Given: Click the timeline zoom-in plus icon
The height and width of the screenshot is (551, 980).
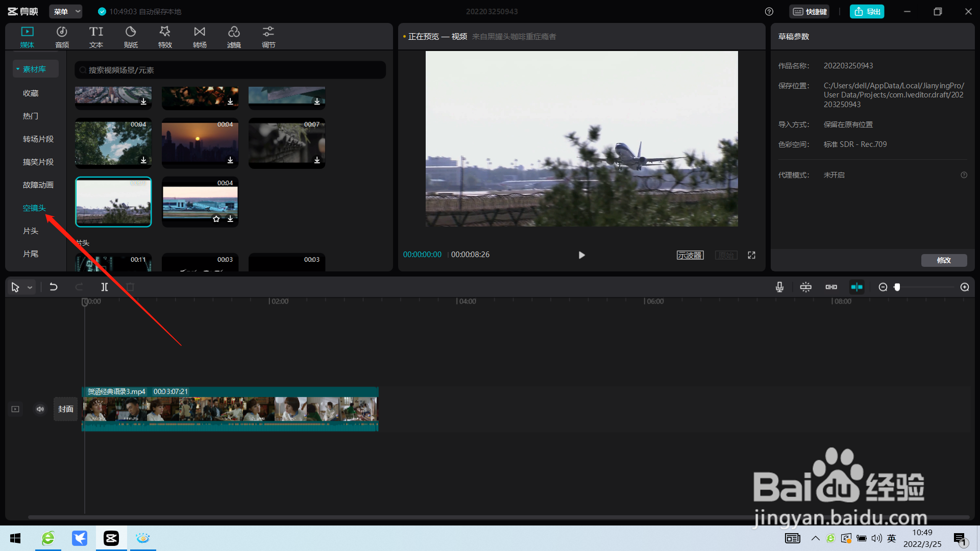Looking at the screenshot, I should coord(965,287).
